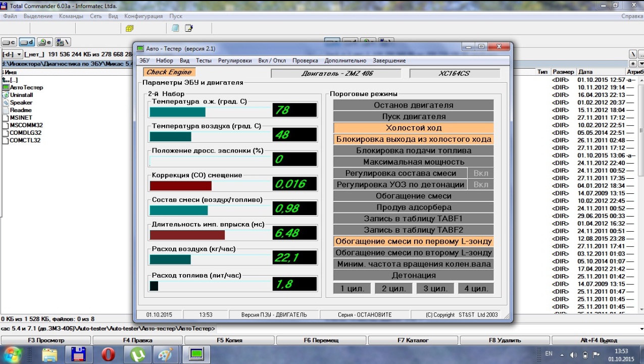644x364 pixels.
Task: Go up to parent folder [..]
Action: pyautogui.click(x=10, y=80)
